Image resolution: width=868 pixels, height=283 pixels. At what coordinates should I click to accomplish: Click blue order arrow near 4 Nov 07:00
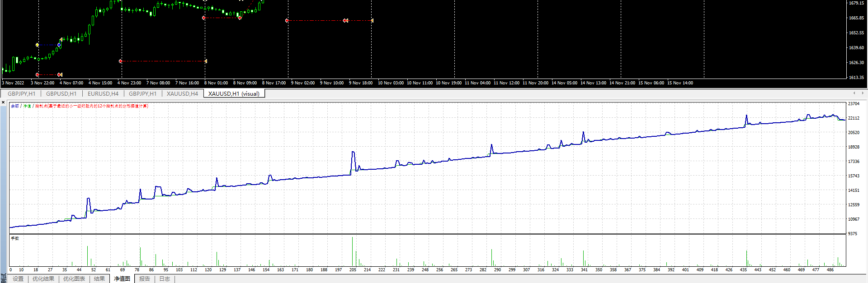coord(59,45)
